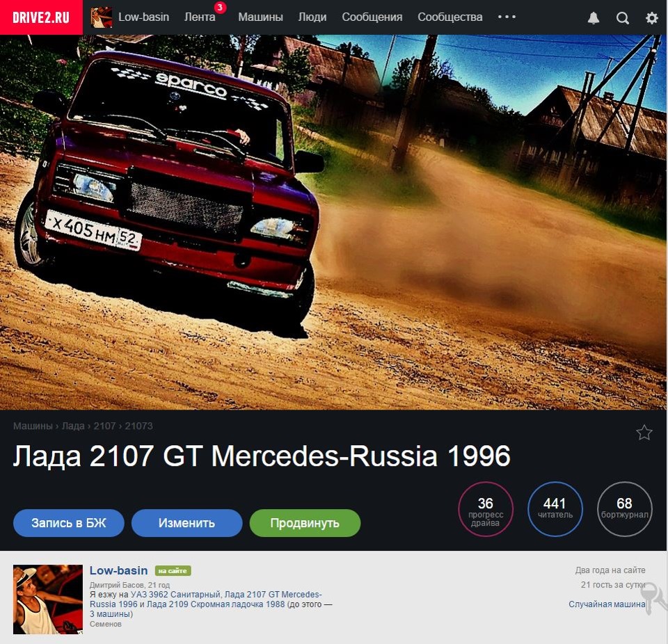
Task: Click the red notification badge on Лента
Action: pos(220,7)
